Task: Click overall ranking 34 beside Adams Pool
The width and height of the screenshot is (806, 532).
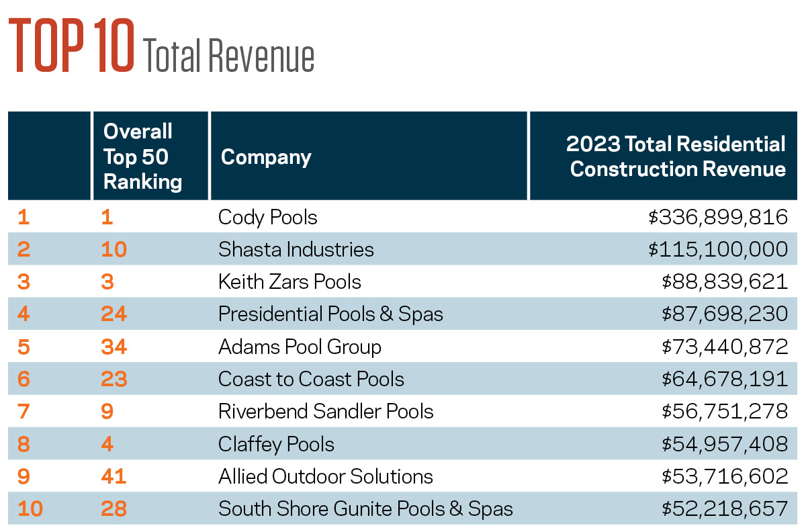Action: click(x=115, y=347)
